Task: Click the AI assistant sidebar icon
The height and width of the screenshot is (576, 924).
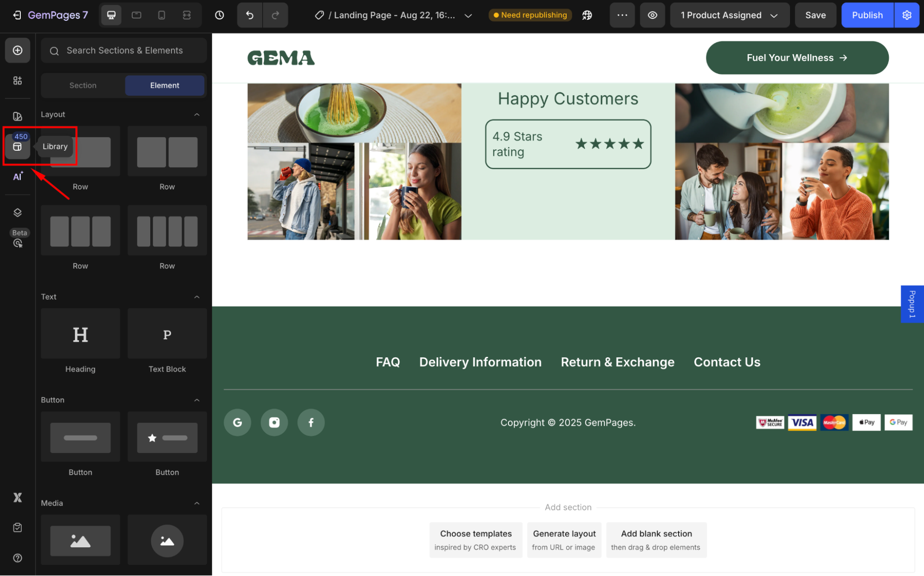Action: 18,176
